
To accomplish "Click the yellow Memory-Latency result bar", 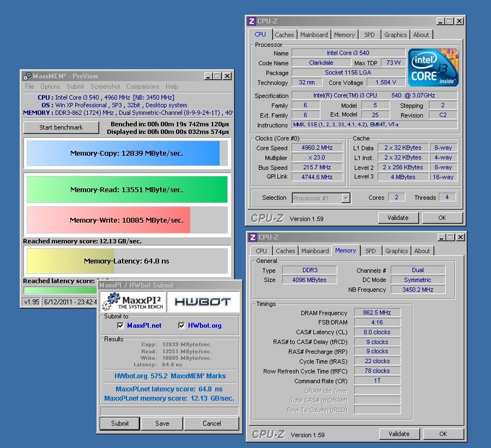I will pyautogui.click(x=70, y=261).
